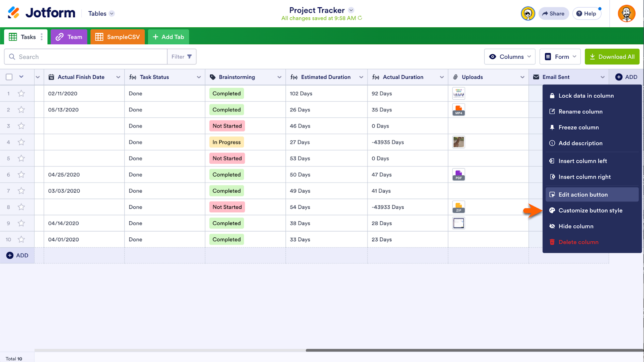Click the Search input field
644x362 pixels.
point(86,57)
